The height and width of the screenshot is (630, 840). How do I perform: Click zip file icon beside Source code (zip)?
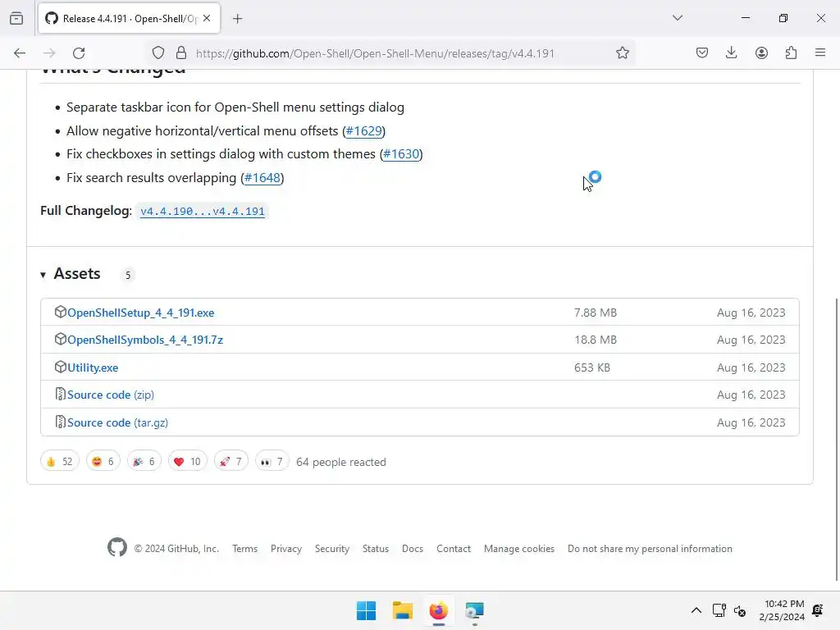(60, 395)
